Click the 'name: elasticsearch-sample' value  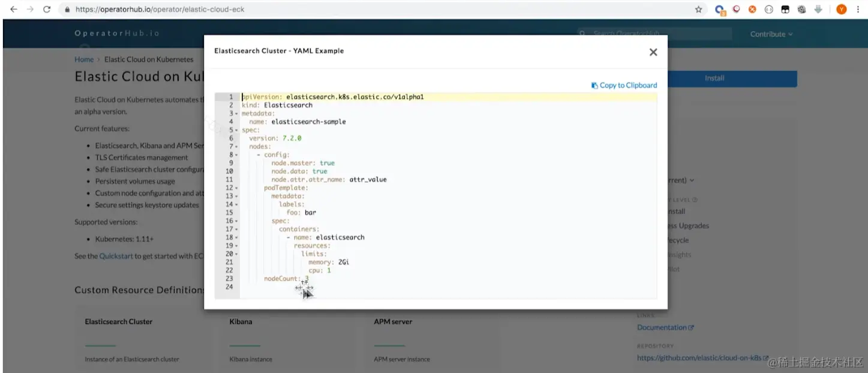[309, 122]
